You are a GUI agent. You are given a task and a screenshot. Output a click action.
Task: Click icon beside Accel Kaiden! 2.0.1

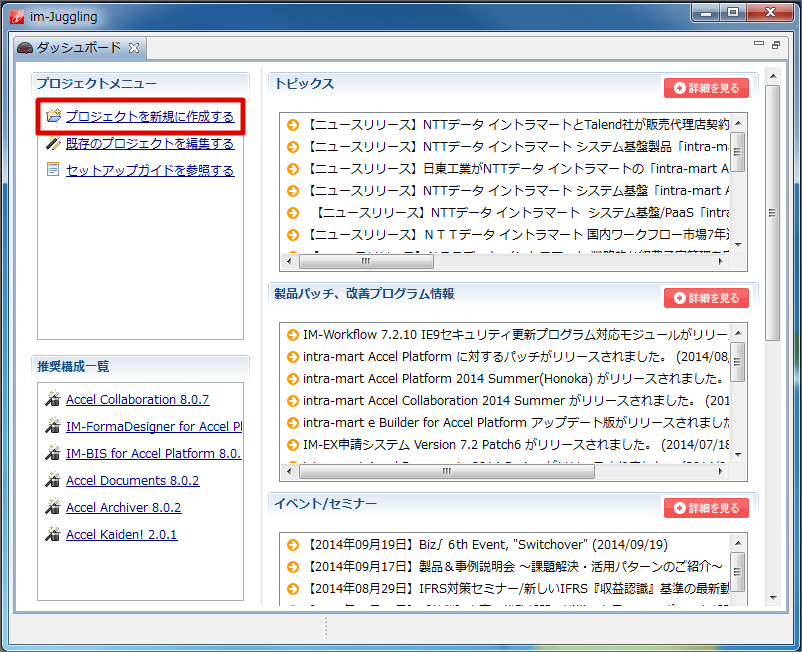click(53, 534)
